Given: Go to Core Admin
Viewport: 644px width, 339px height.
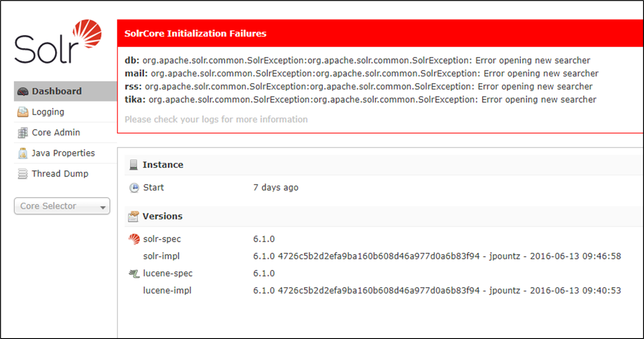Looking at the screenshot, I should tap(66, 133).
